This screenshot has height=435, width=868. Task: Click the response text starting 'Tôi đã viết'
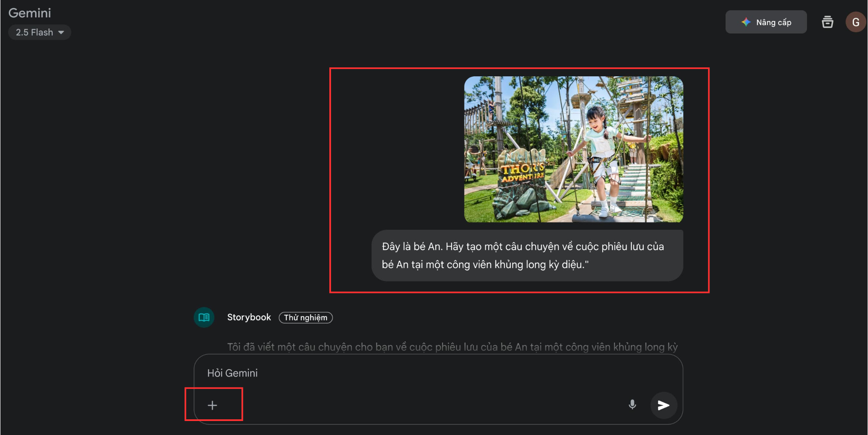452,347
